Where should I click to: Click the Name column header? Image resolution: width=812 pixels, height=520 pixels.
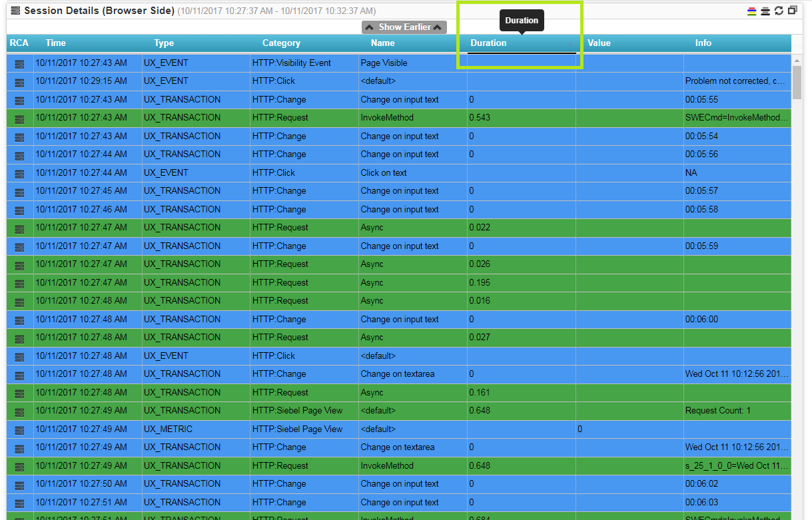click(x=382, y=43)
